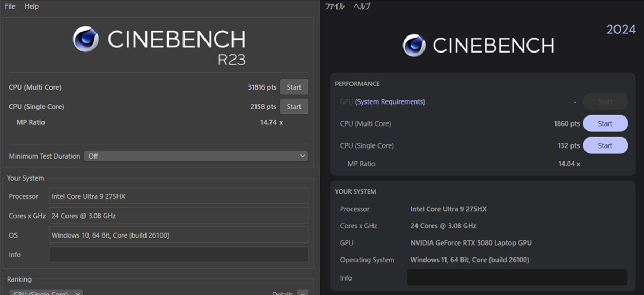The width and height of the screenshot is (644, 295).
Task: Click the 2024 version label
Action: (x=621, y=29)
